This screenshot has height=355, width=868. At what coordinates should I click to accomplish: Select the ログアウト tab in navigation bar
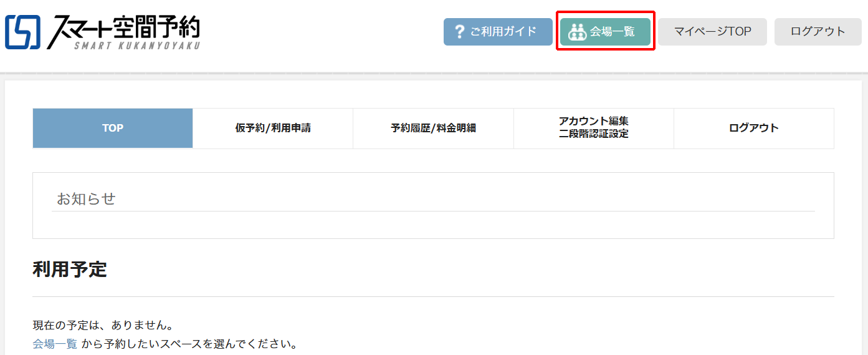(753, 128)
